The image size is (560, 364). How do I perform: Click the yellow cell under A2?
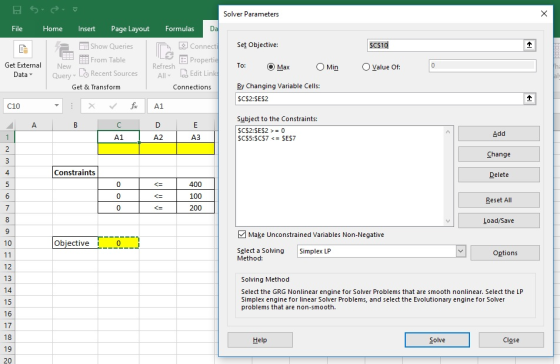pos(158,149)
